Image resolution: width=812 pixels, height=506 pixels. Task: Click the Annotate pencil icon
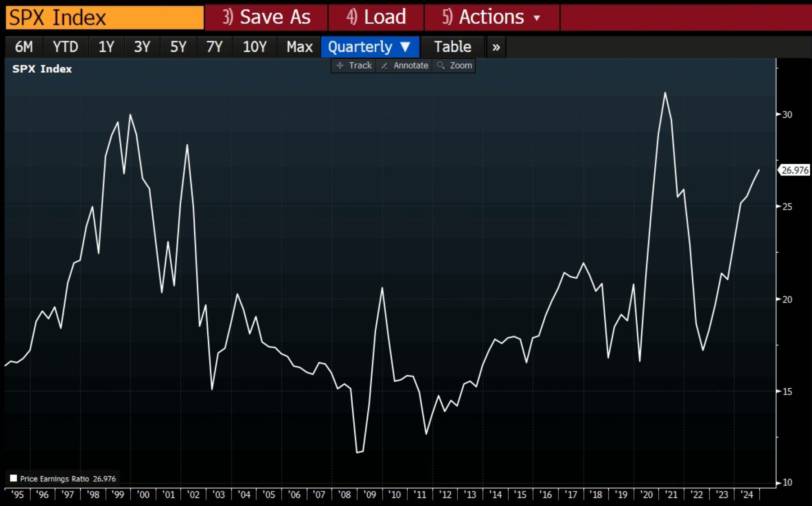[x=384, y=65]
